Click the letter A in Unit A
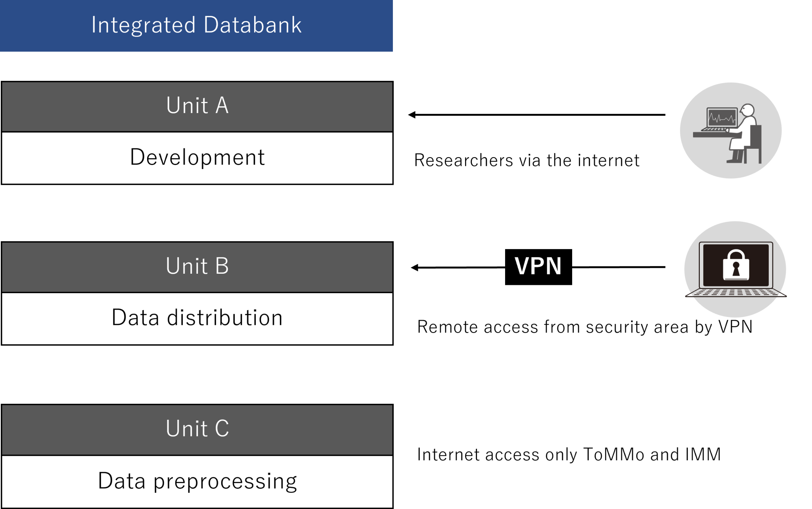This screenshot has width=812, height=509. 222,106
